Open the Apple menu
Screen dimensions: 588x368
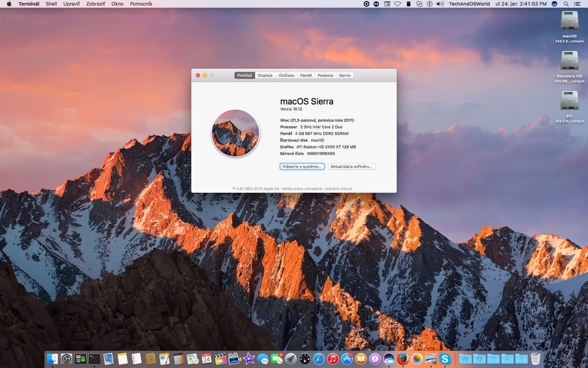pos(9,4)
